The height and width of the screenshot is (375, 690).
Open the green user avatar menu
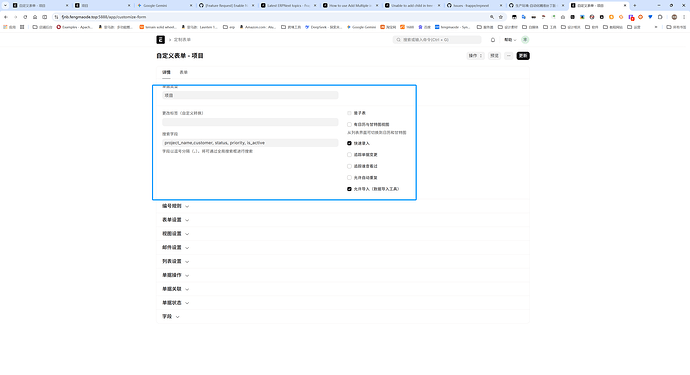525,40
